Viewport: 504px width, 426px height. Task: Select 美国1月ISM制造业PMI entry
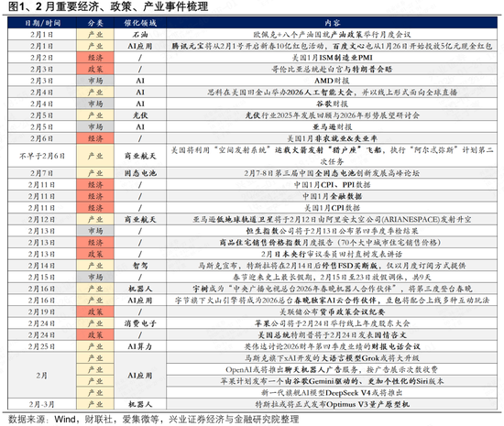pyautogui.click(x=332, y=58)
